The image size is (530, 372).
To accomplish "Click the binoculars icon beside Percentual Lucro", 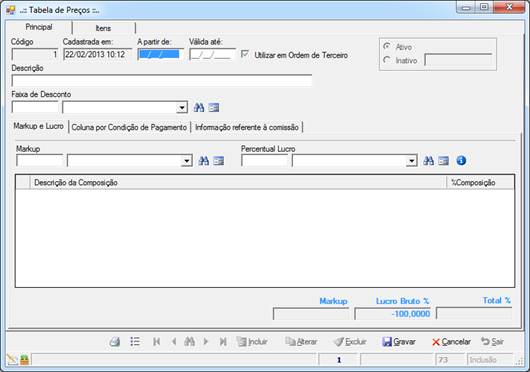I will click(428, 160).
